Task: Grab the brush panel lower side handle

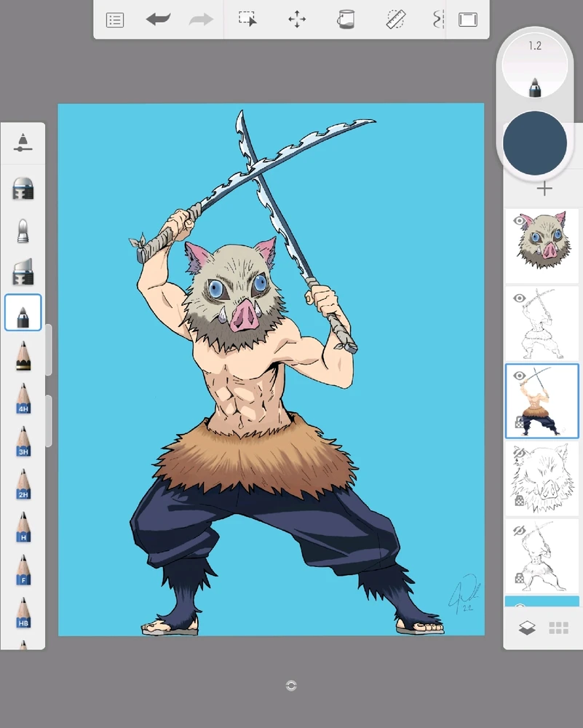Action: [49, 421]
